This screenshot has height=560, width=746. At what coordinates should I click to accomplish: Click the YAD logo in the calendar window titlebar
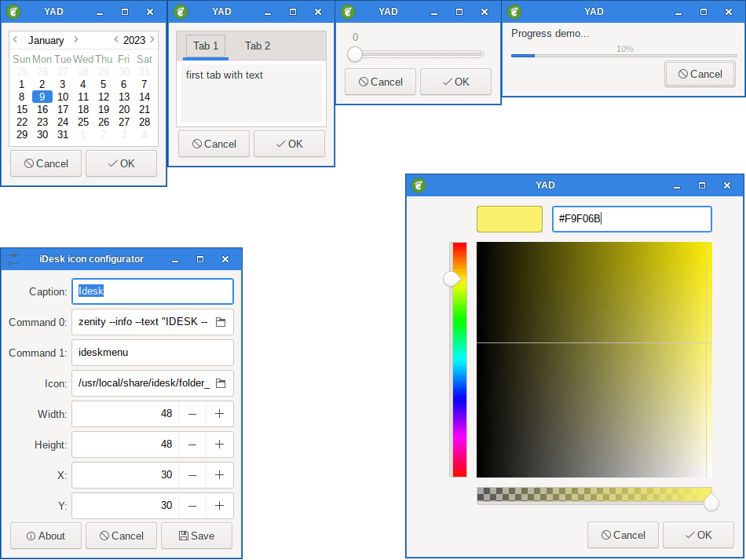[13, 11]
